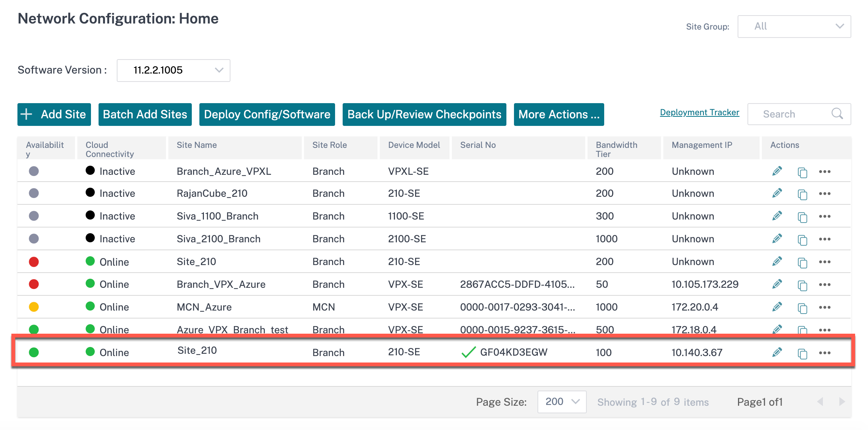This screenshot has height=430, width=868.
Task: Open Back Up/Review Checkpoints
Action: [x=425, y=114]
